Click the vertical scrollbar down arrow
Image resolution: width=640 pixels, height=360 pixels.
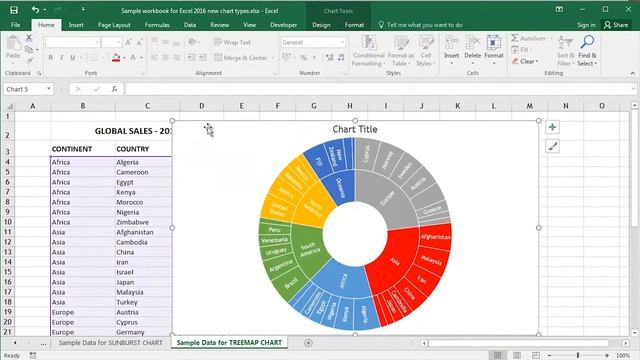click(x=634, y=333)
